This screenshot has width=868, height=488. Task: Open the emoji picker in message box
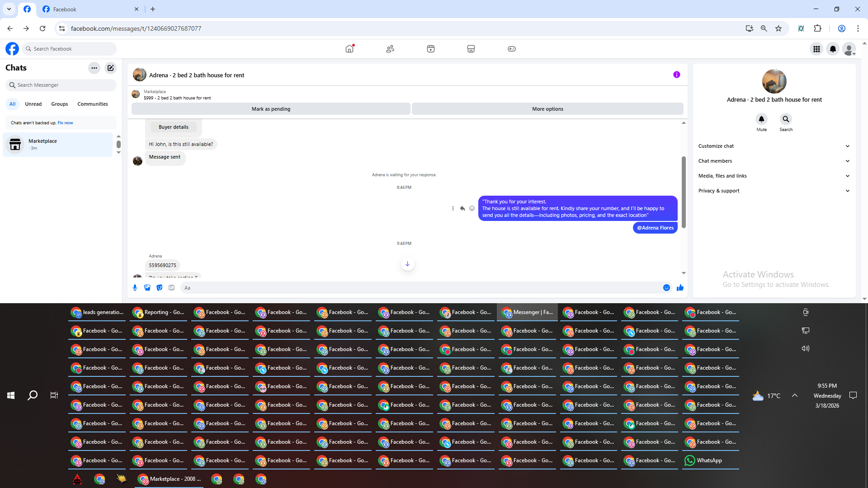(x=666, y=288)
